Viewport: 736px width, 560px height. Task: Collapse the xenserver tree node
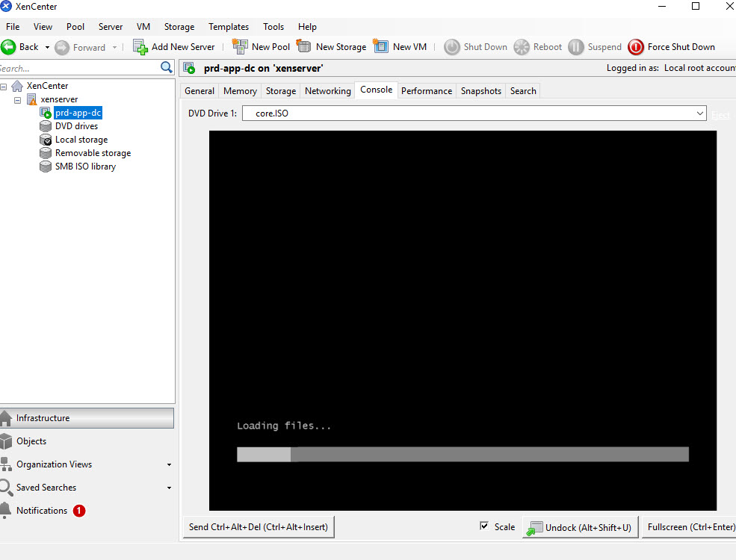tap(18, 99)
